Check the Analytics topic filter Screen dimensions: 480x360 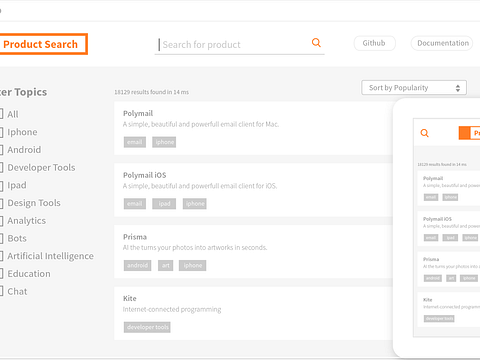point(1,220)
